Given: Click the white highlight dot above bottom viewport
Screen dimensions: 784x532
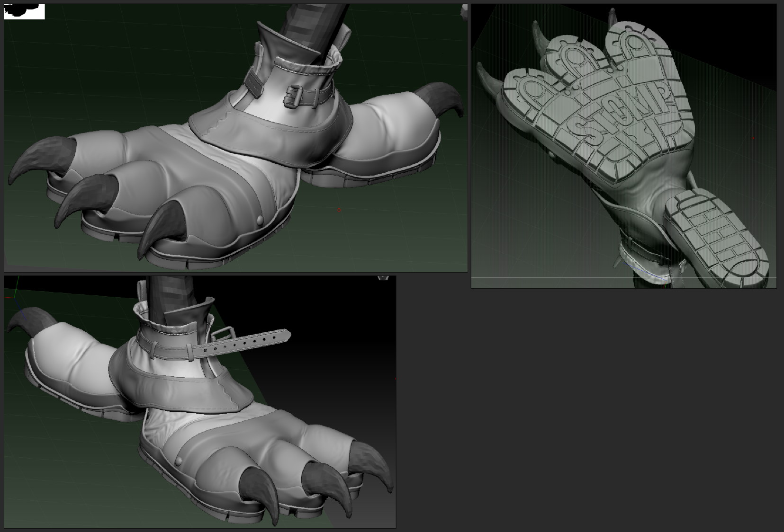Looking at the screenshot, I should click(x=382, y=277).
